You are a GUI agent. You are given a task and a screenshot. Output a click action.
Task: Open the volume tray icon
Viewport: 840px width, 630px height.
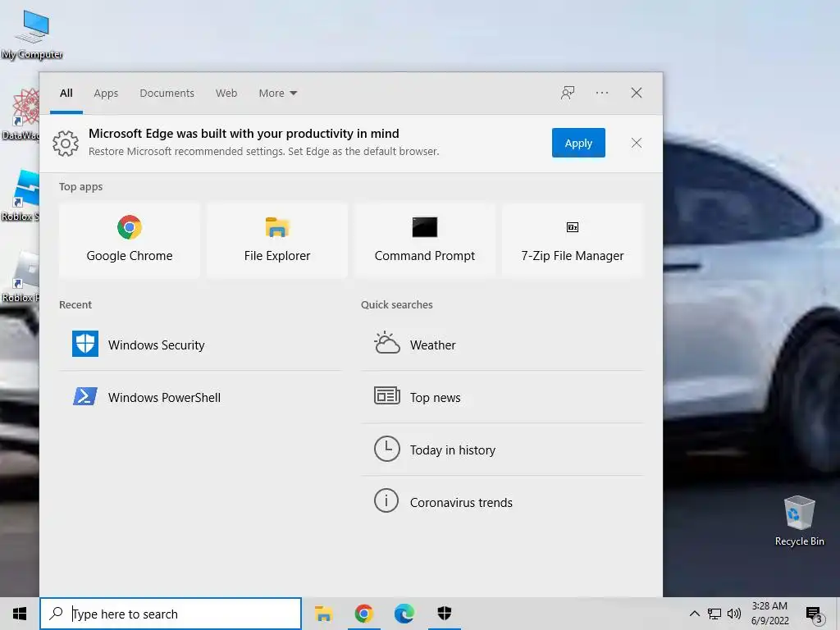pos(733,614)
